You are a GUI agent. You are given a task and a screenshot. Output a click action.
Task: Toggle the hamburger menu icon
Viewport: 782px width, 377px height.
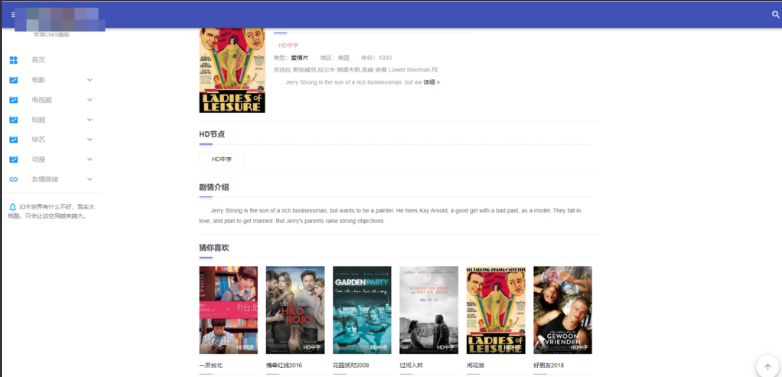click(x=12, y=15)
